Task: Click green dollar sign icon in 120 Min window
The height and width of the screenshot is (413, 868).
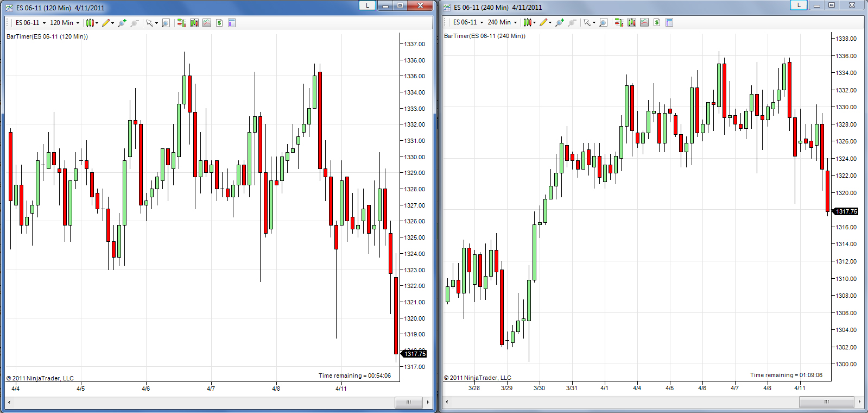Action: 219,23
